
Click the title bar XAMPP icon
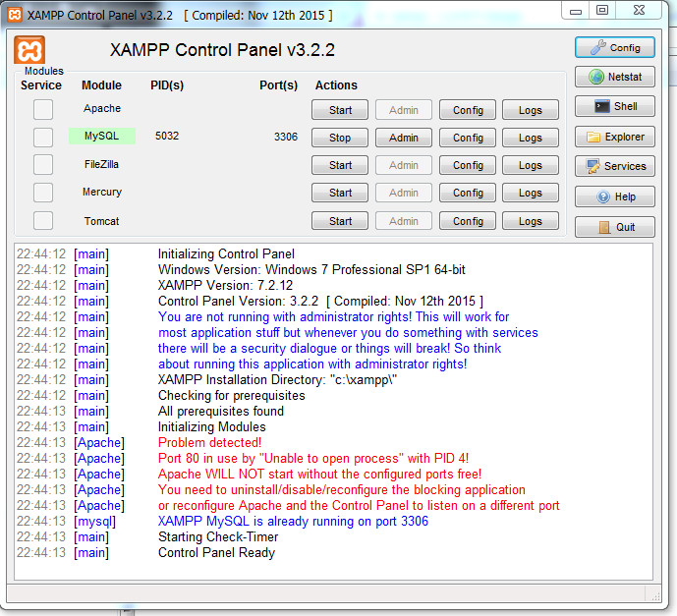coord(15,15)
